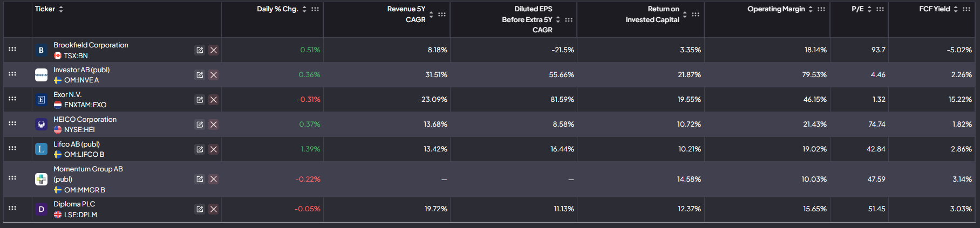
Task: Open Daily % Chg. column drag handle
Action: [x=315, y=9]
